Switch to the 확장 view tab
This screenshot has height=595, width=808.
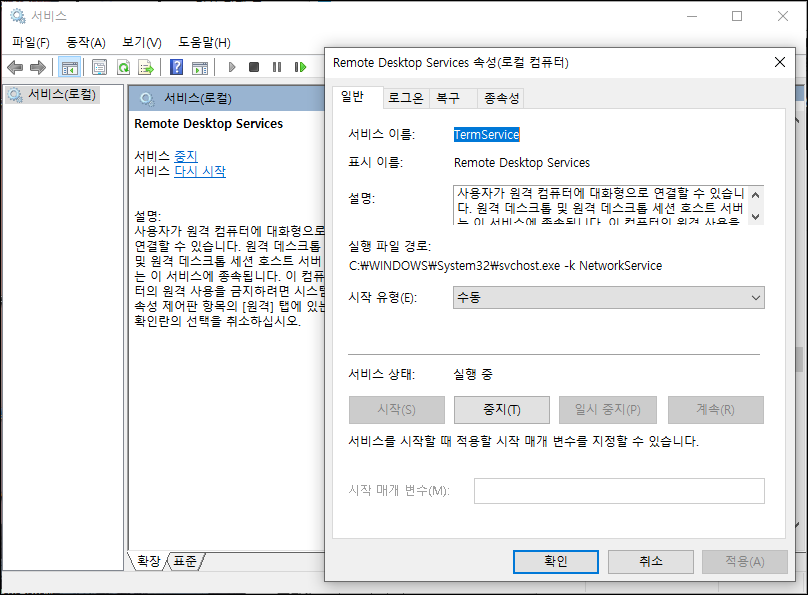pos(149,561)
